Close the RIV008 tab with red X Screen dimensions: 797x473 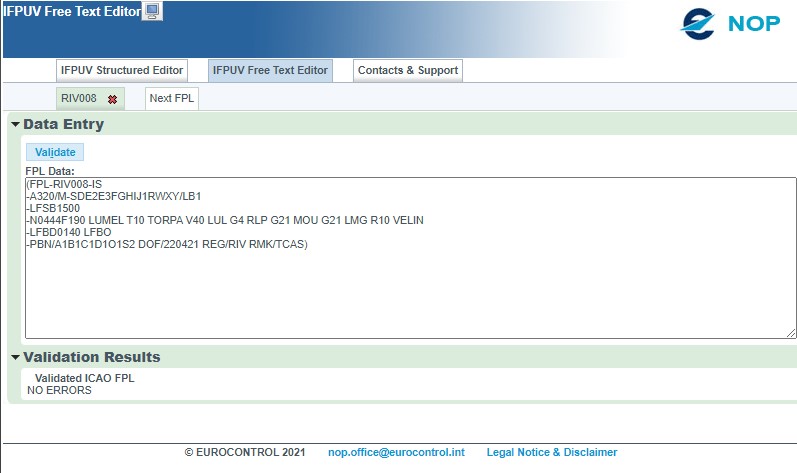(112, 99)
